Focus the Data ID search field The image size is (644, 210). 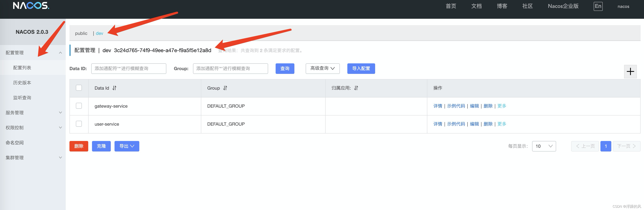(128, 68)
